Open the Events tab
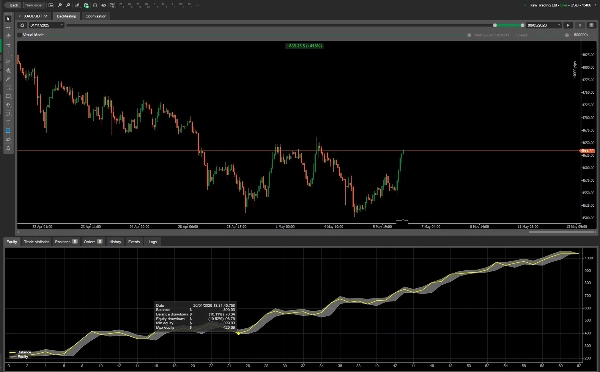600x372 pixels. pos(134,241)
